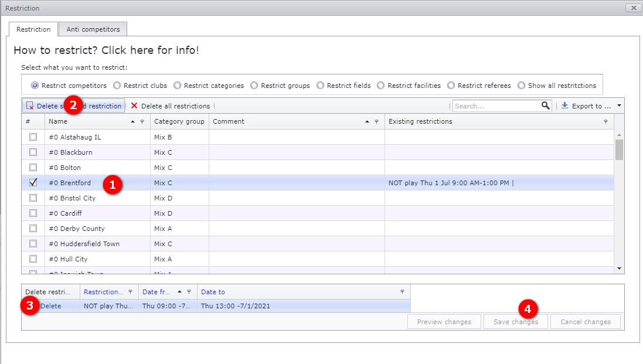643x364 pixels.
Task: Click the list scrollbar down arrow
Action: [x=619, y=268]
